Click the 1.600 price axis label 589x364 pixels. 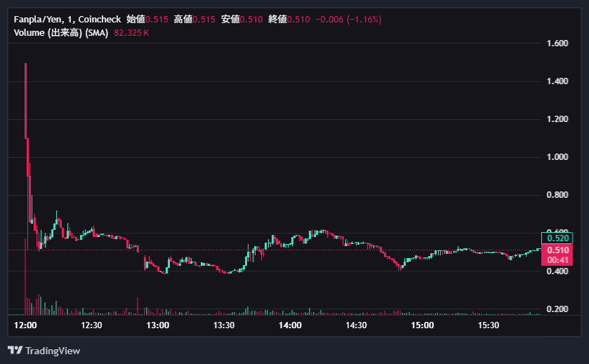pyautogui.click(x=557, y=43)
